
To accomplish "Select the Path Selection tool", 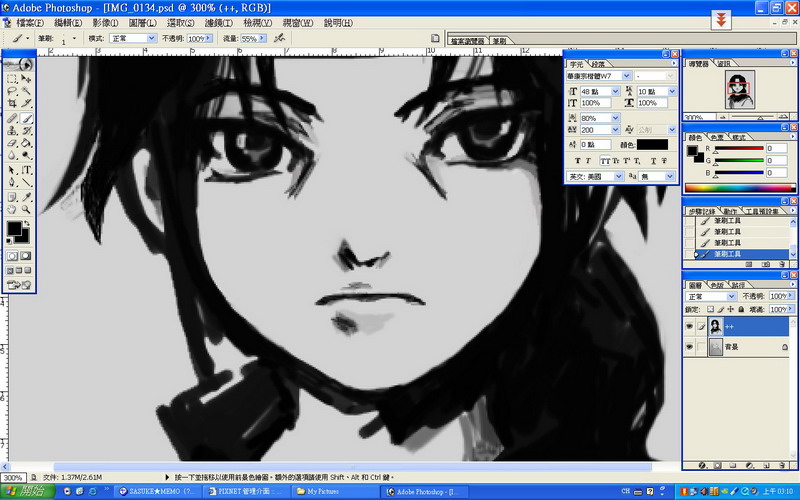I will click(12, 170).
